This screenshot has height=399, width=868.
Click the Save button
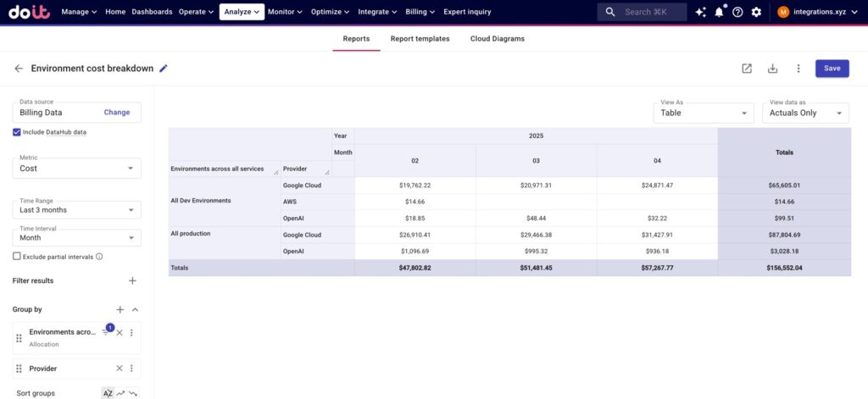[832, 69]
